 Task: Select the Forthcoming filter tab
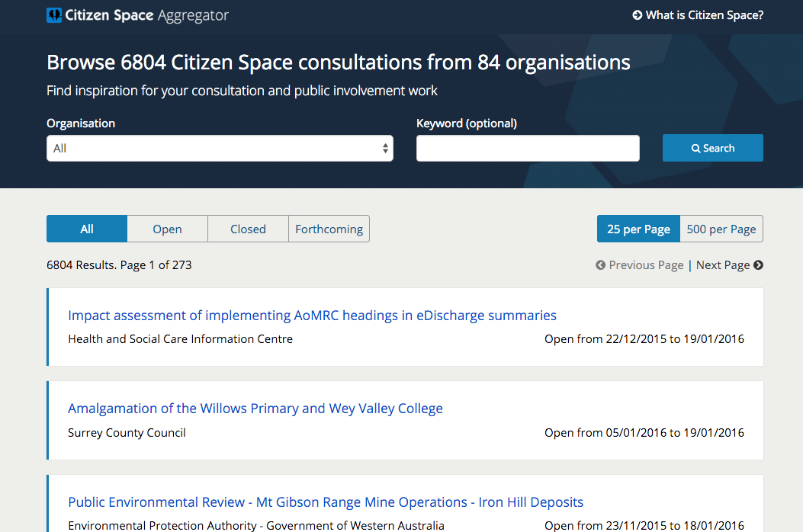pyautogui.click(x=329, y=229)
